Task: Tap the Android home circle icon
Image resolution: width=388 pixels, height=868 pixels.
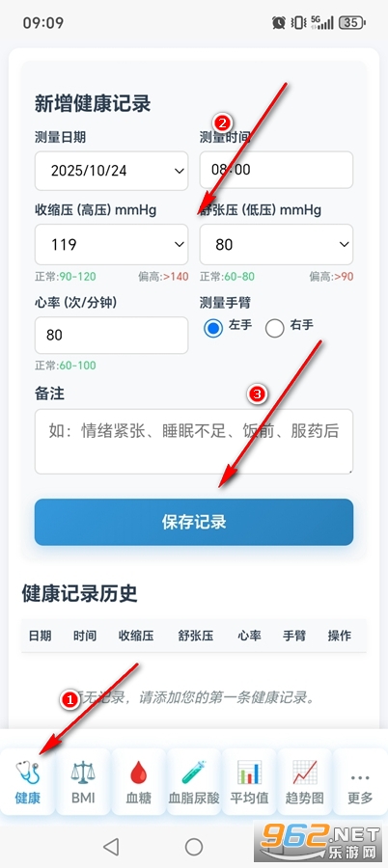Action: 194,846
